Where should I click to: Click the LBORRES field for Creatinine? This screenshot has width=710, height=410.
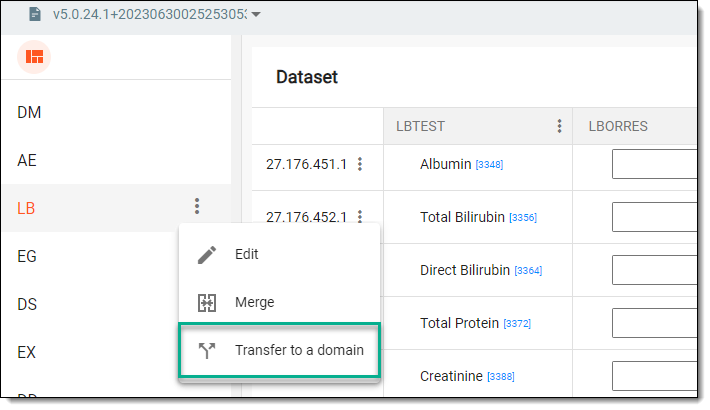click(x=654, y=376)
